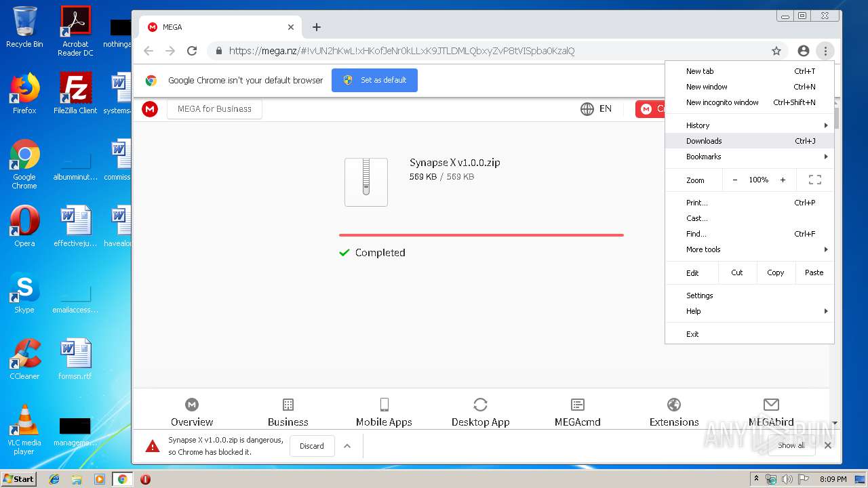Set Chrome as default browser

point(374,80)
